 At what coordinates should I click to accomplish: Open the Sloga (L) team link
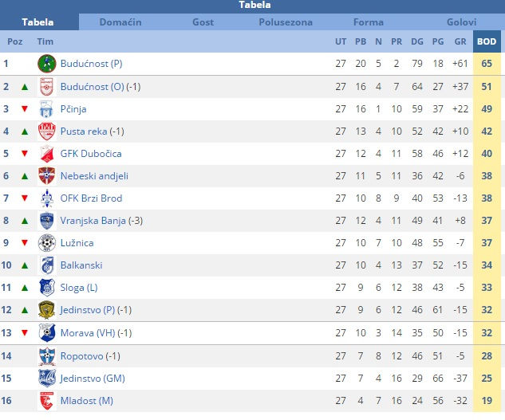click(x=79, y=288)
